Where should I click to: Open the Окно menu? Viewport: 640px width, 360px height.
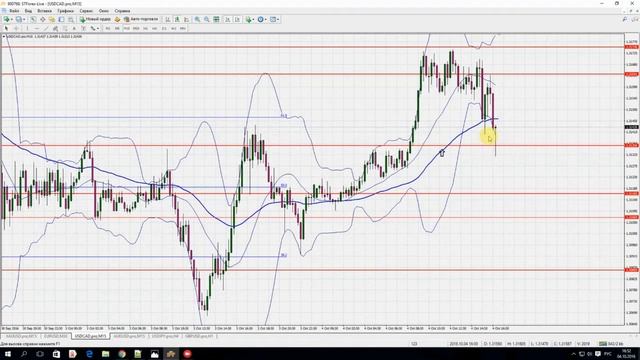click(x=104, y=11)
